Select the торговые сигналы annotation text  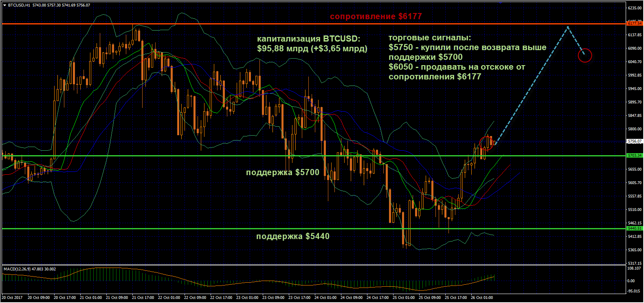(467, 57)
